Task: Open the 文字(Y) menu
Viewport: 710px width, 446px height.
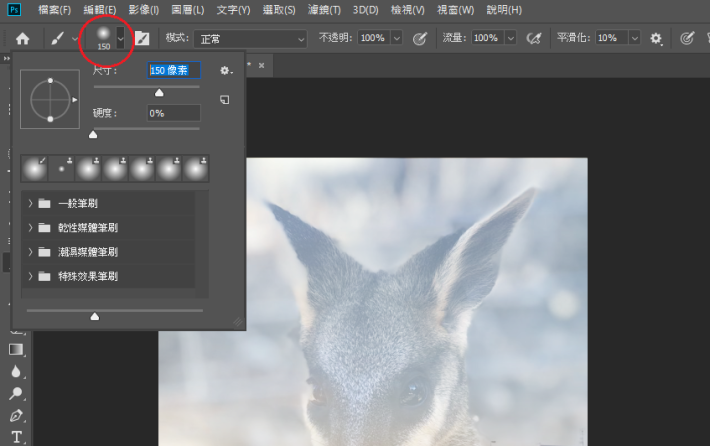Action: [x=233, y=10]
